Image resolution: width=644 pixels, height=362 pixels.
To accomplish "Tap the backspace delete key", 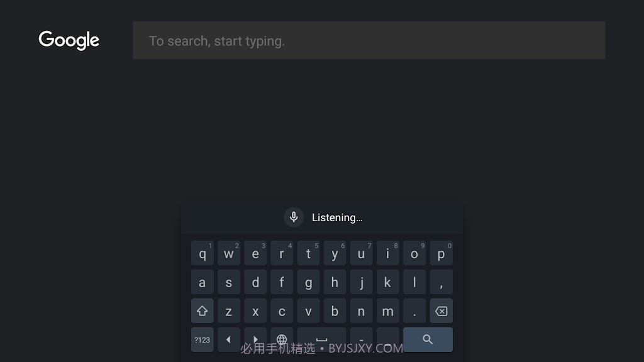I will tap(441, 310).
